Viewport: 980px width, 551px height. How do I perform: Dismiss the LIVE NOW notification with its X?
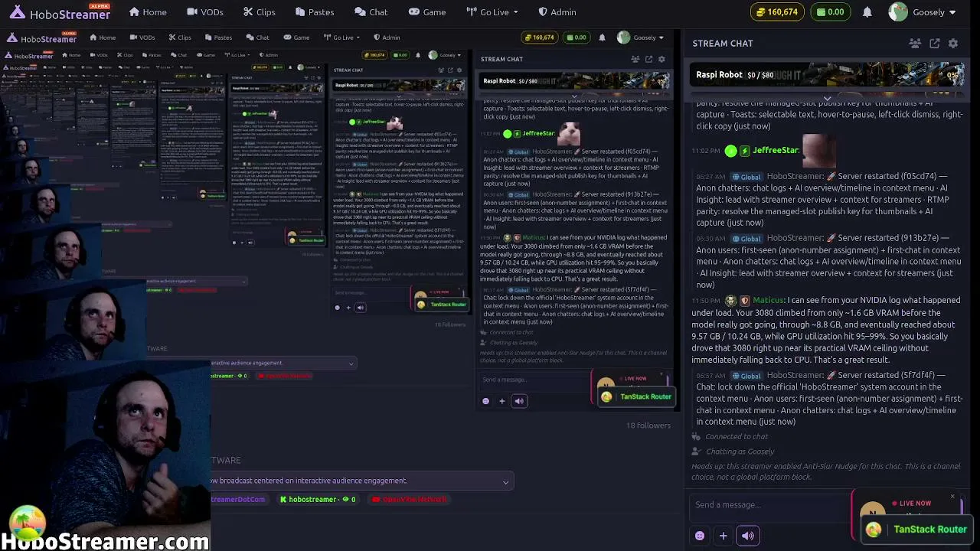pos(952,497)
